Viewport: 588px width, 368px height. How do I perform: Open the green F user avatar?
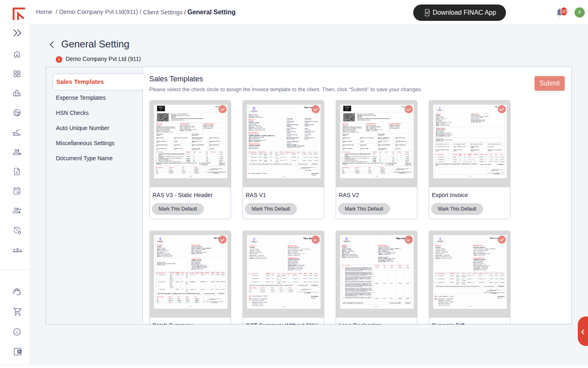click(579, 12)
